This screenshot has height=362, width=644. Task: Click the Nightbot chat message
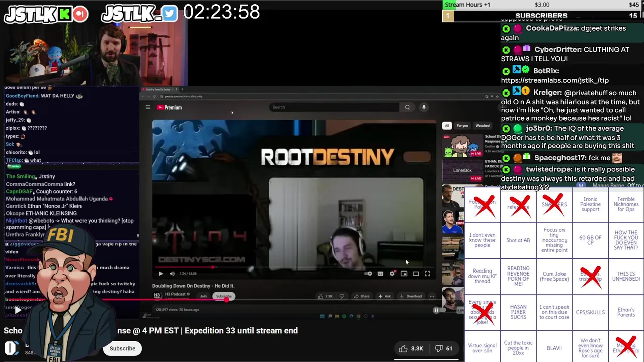tap(70, 224)
